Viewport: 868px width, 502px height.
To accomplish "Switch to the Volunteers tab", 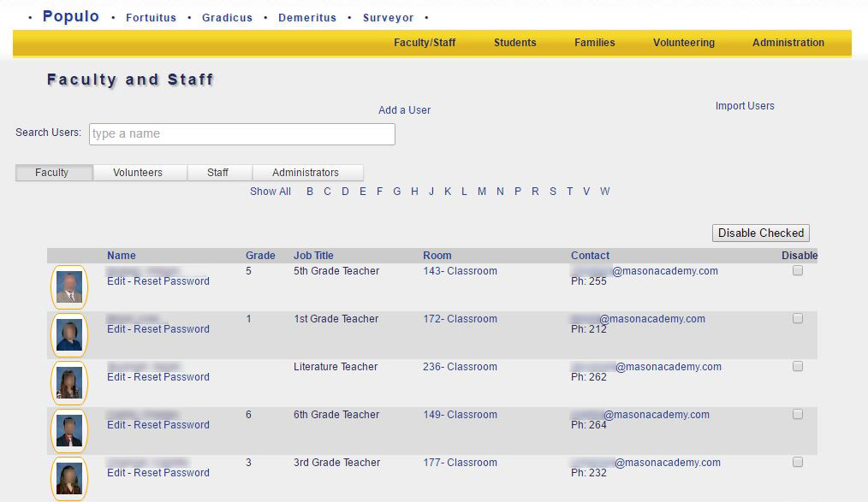I will (138, 173).
